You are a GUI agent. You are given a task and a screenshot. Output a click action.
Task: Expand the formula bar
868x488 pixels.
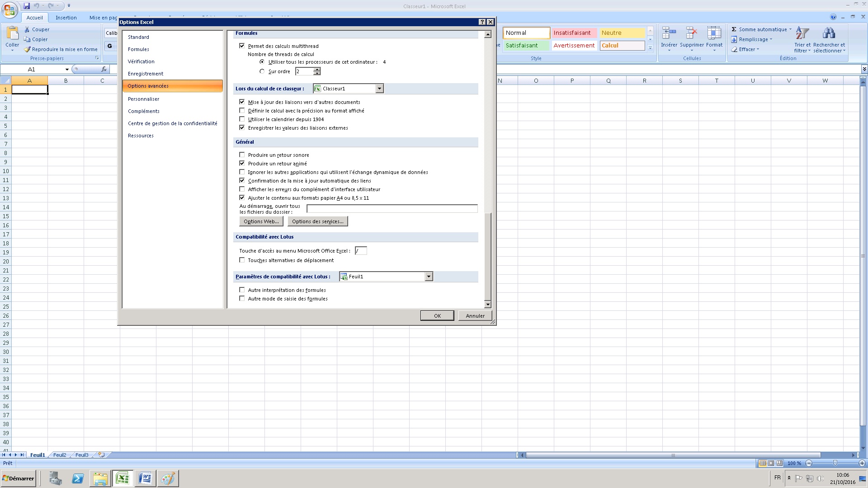pos(864,69)
